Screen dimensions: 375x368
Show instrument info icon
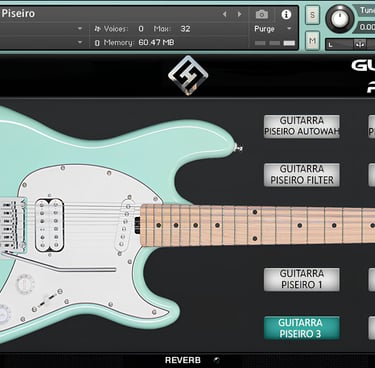286,14
